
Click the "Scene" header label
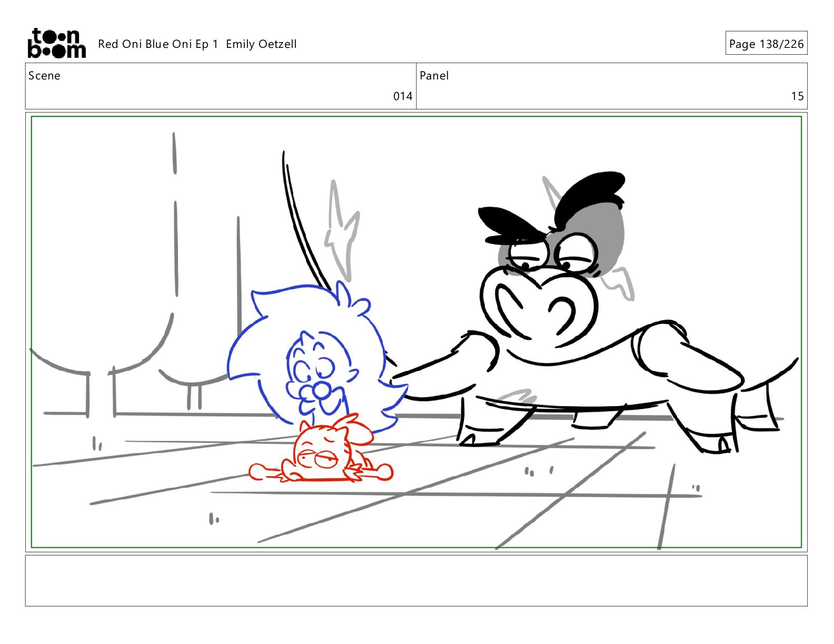44,76
